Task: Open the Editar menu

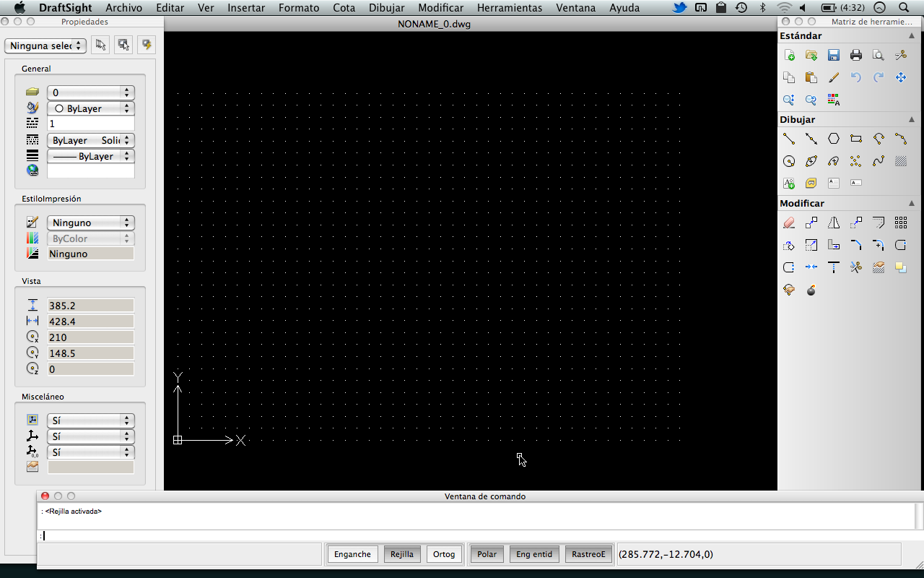Action: pyautogui.click(x=170, y=8)
